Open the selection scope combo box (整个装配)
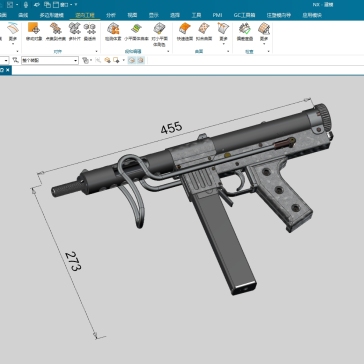Screen dimensions: 364x364 click(50, 60)
